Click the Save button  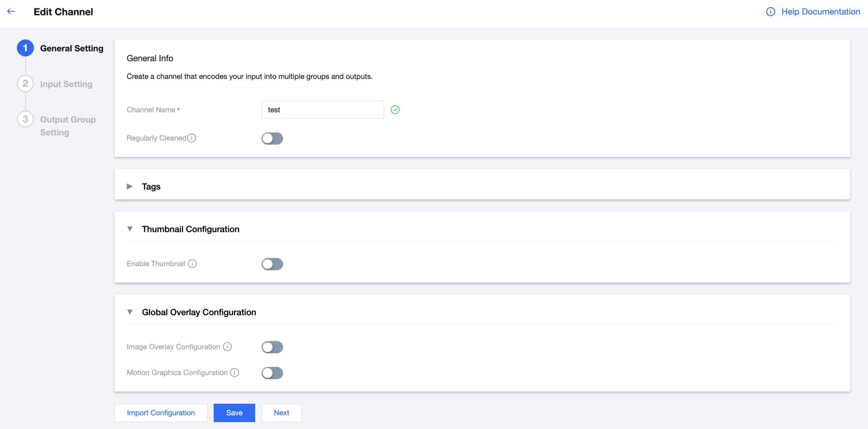click(x=234, y=413)
